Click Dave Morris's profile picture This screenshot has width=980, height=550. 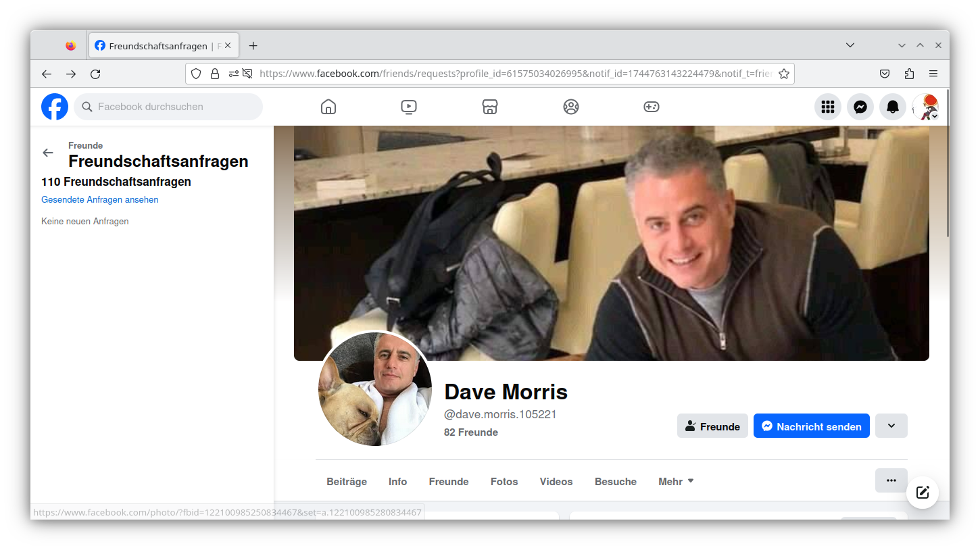point(374,389)
